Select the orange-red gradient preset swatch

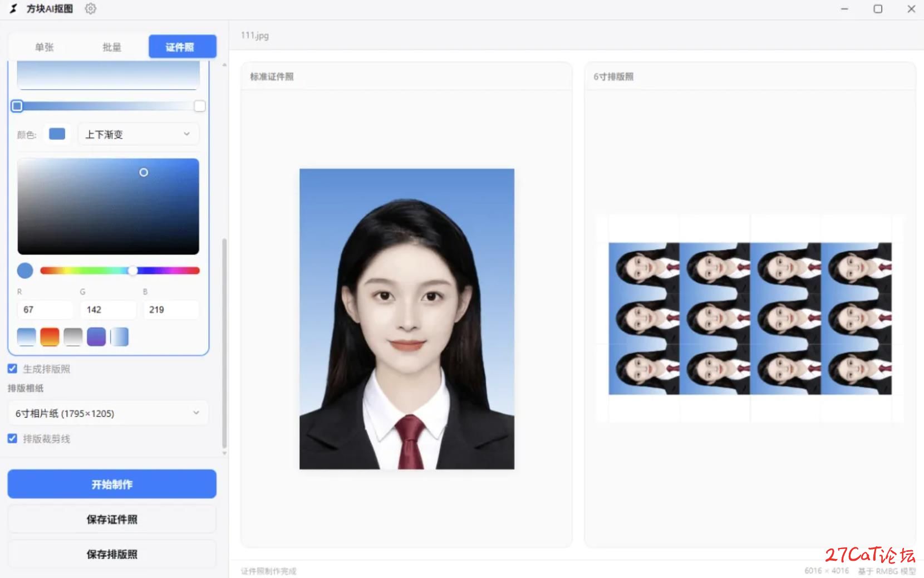50,337
